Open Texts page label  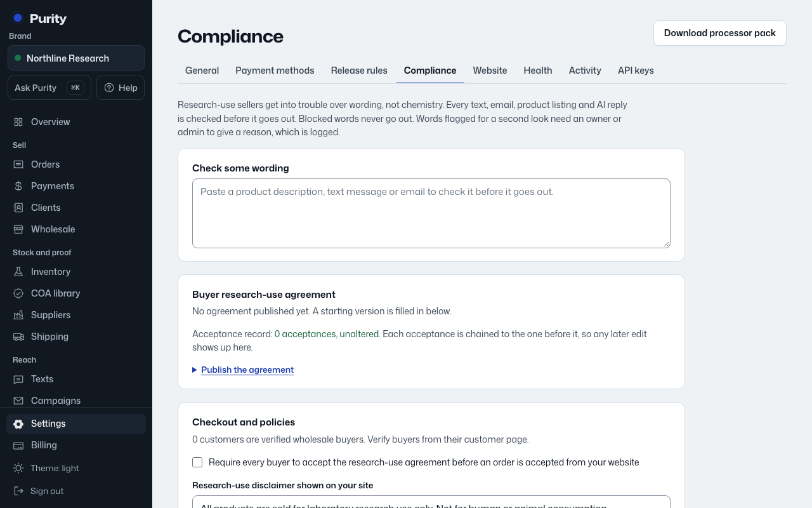point(43,379)
